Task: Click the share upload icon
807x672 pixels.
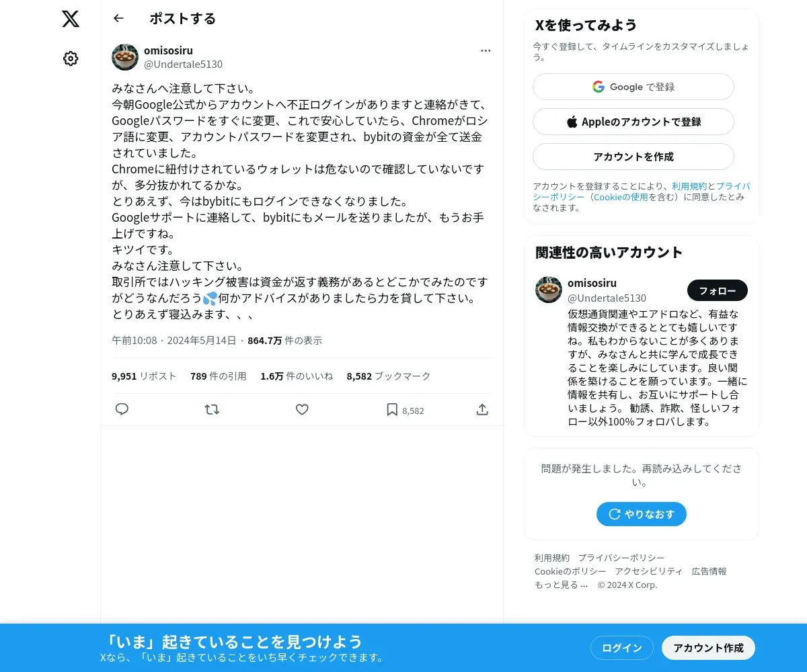Action: click(x=482, y=409)
